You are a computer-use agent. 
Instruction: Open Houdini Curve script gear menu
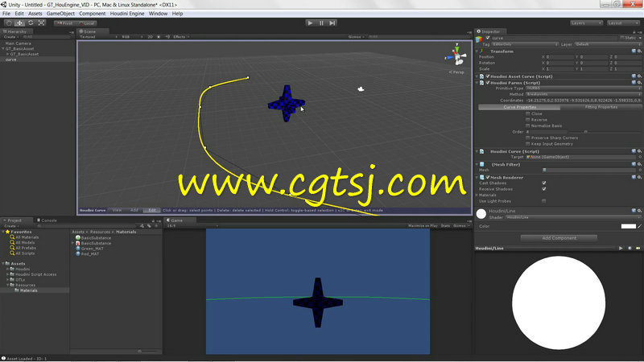(x=639, y=151)
